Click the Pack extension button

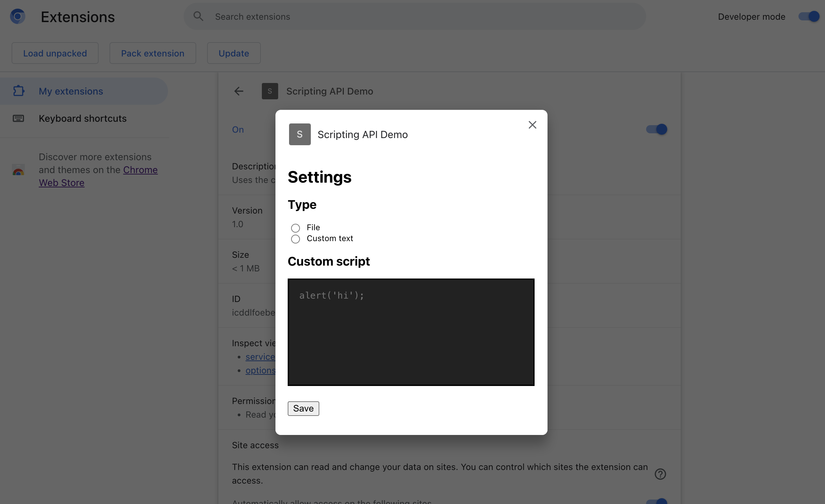[153, 52]
